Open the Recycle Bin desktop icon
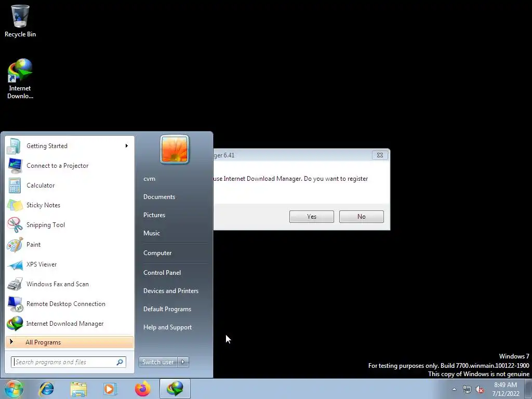This screenshot has width=532, height=399. tap(20, 21)
